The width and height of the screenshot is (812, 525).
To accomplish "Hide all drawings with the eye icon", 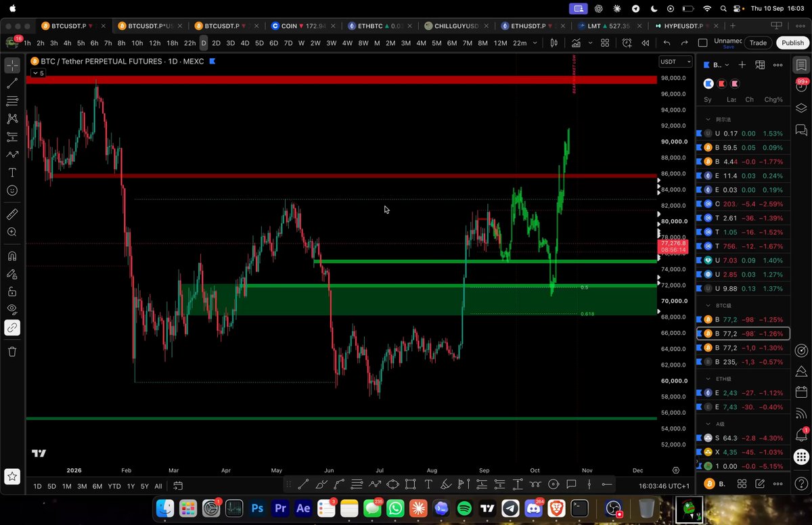I will click(12, 309).
